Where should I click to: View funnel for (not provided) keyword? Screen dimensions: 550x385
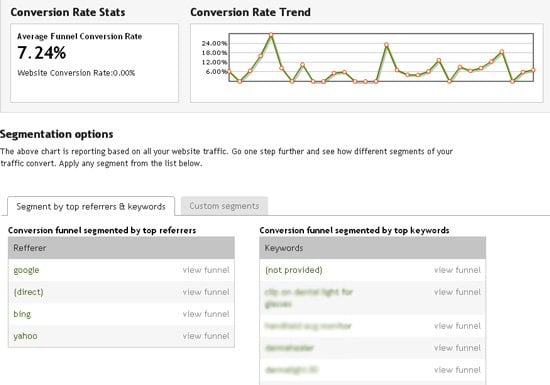point(457,270)
